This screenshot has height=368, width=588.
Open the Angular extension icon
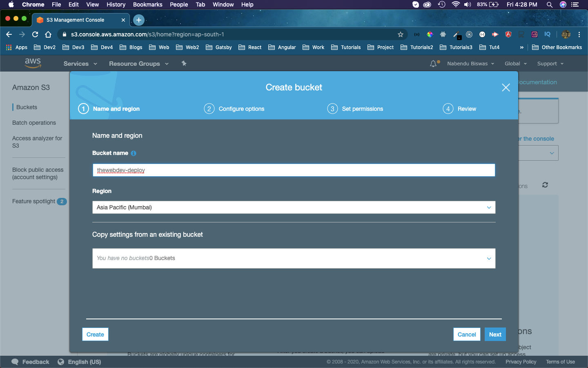tap(508, 34)
